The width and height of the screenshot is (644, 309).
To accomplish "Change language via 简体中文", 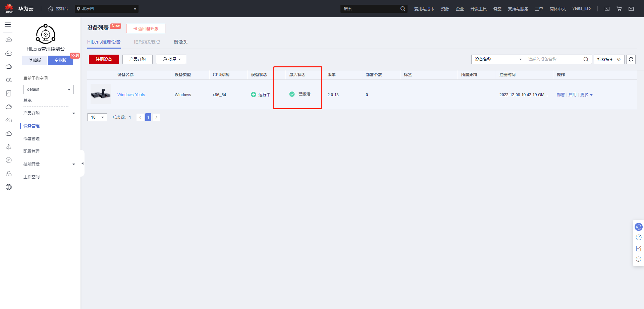I will coord(557,9).
